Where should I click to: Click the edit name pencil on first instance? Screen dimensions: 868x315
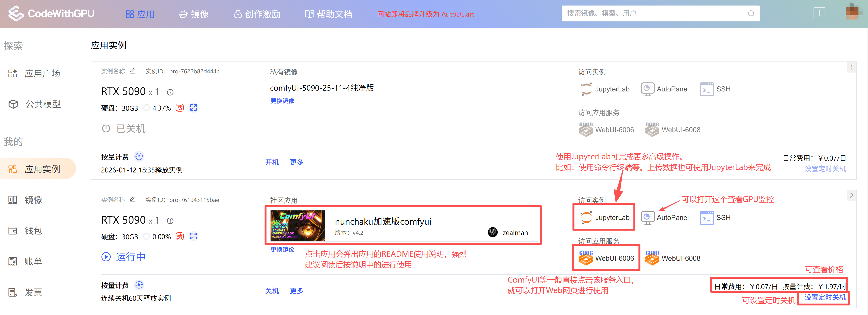click(x=133, y=71)
